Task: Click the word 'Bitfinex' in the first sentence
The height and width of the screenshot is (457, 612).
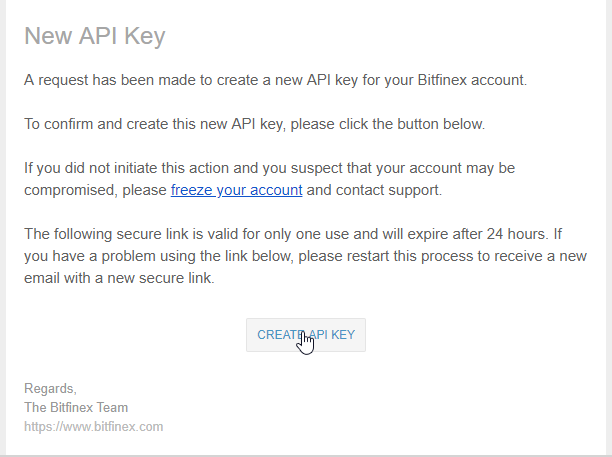Action: pos(442,80)
